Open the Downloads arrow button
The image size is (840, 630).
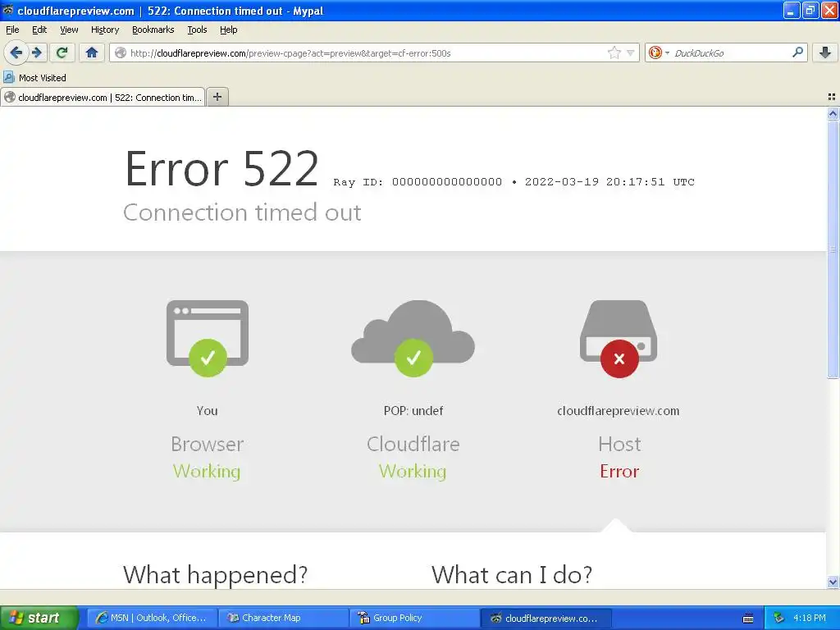pos(825,52)
